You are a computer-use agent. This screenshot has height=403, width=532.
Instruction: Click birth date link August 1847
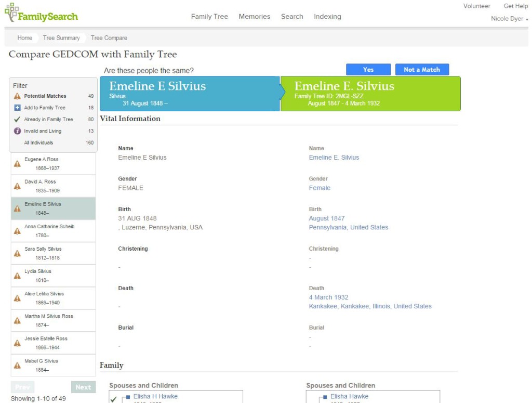tap(327, 218)
